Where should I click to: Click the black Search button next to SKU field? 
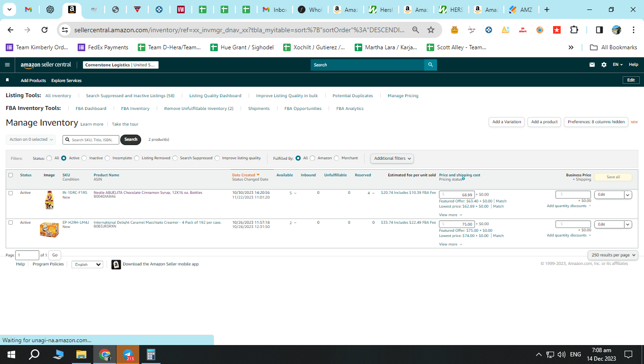[131, 139]
